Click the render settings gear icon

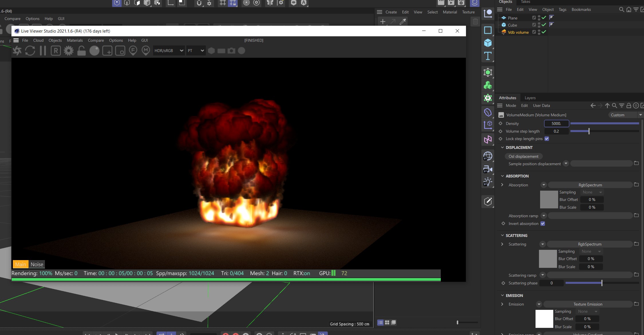pos(68,51)
